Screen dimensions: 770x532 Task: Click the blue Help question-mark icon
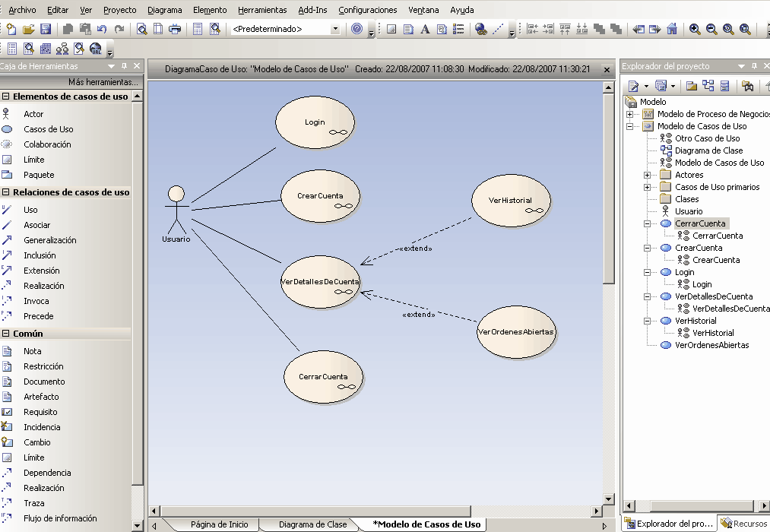coord(357,29)
